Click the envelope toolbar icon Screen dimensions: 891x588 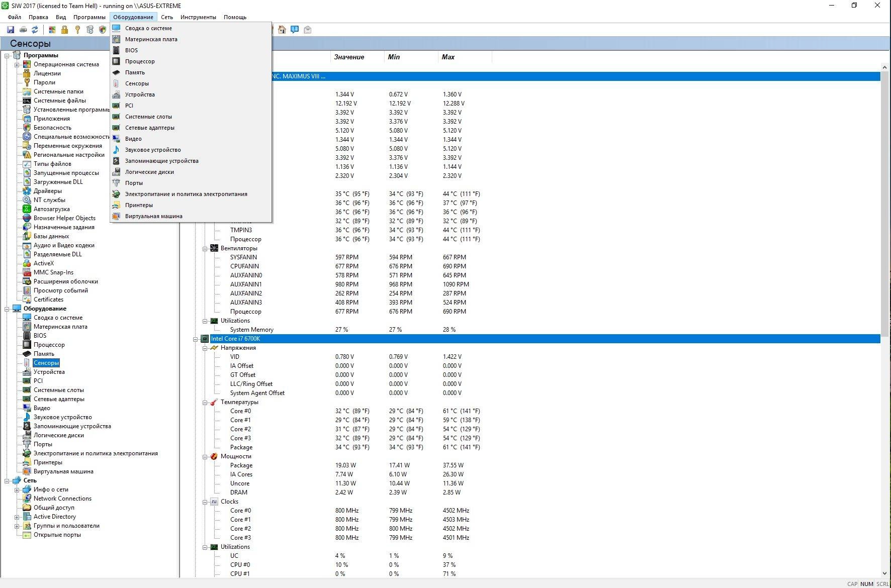point(308,30)
